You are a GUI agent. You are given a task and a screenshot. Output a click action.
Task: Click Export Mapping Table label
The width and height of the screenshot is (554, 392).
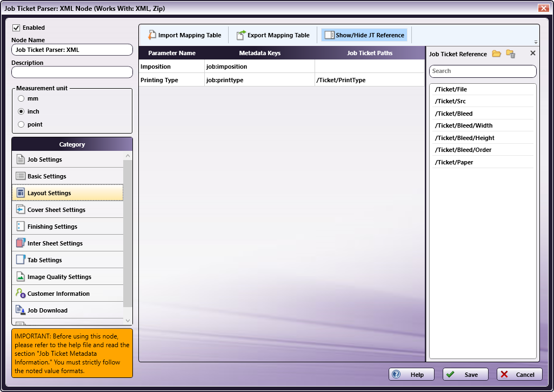278,35
